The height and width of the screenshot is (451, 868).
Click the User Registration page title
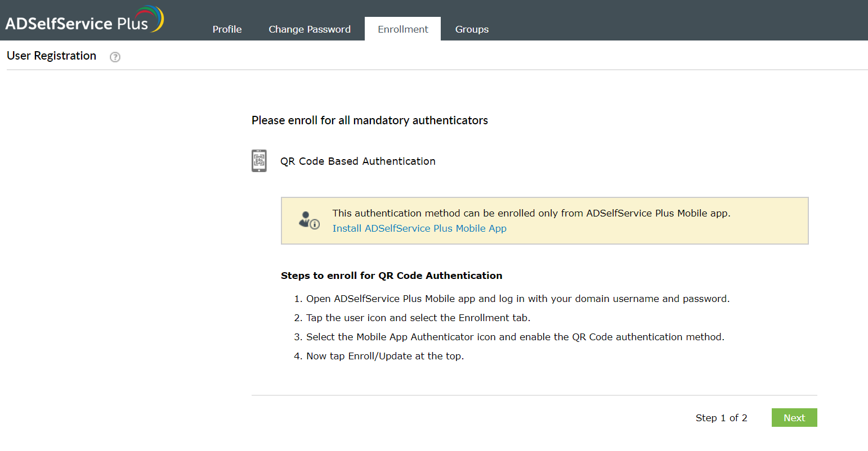(51, 56)
